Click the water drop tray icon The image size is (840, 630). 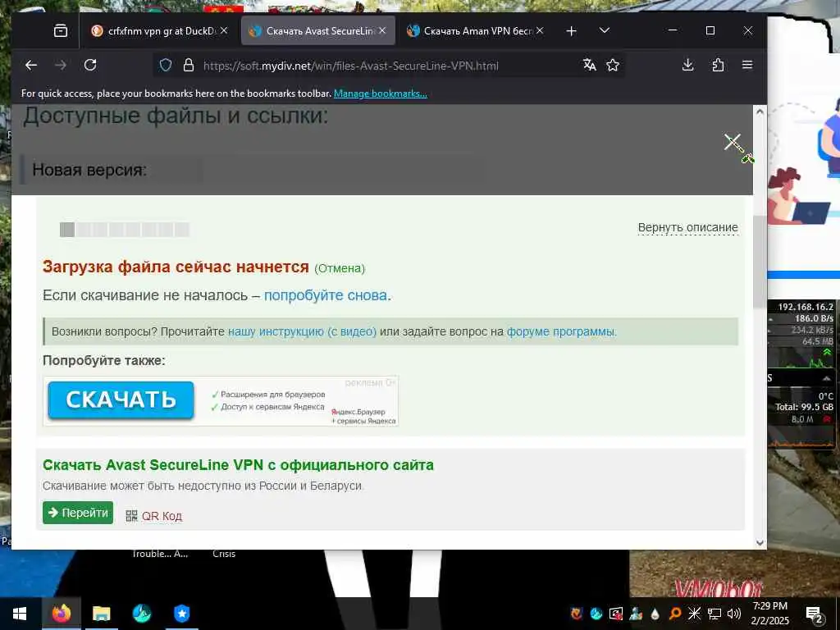(x=655, y=614)
